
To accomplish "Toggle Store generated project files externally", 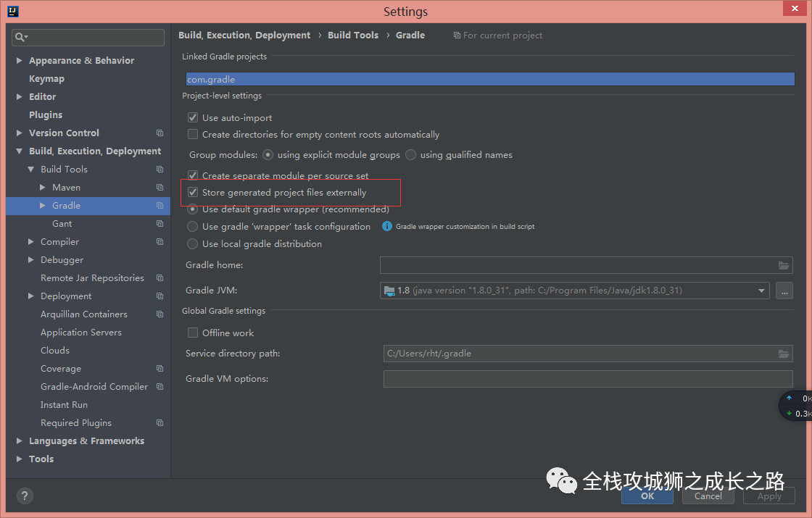I will click(193, 192).
